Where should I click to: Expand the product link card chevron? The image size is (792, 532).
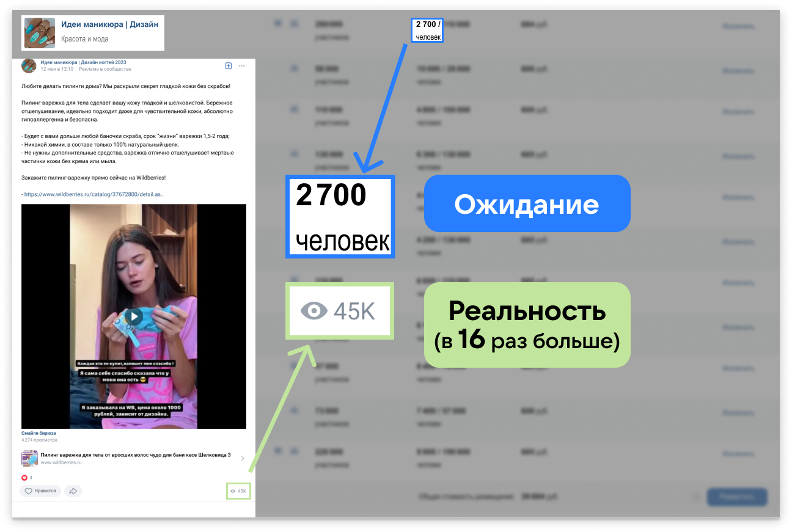pos(243,459)
